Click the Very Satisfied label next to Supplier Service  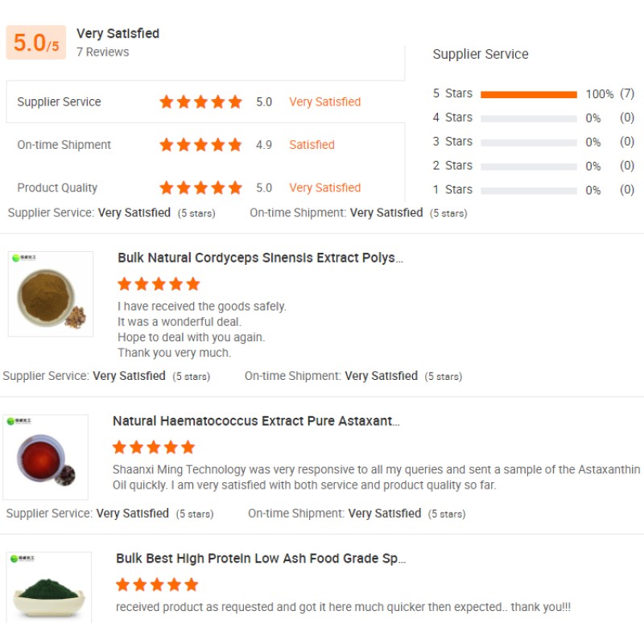[324, 101]
